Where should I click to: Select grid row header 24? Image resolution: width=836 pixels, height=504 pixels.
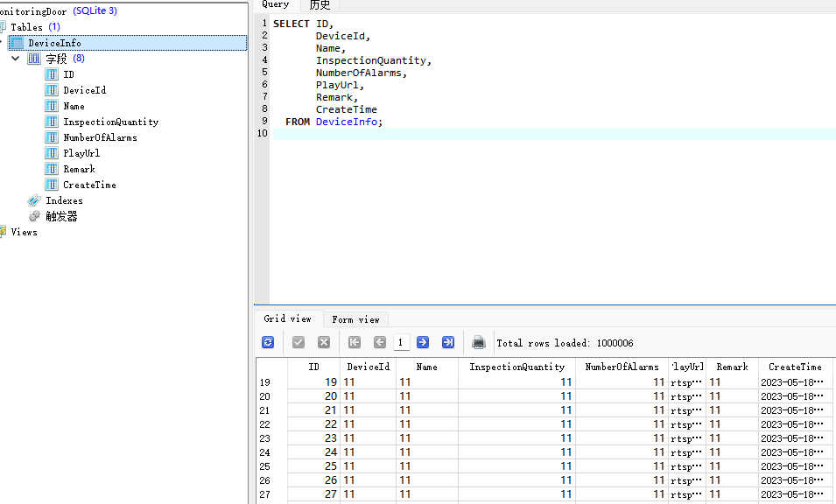click(272, 451)
